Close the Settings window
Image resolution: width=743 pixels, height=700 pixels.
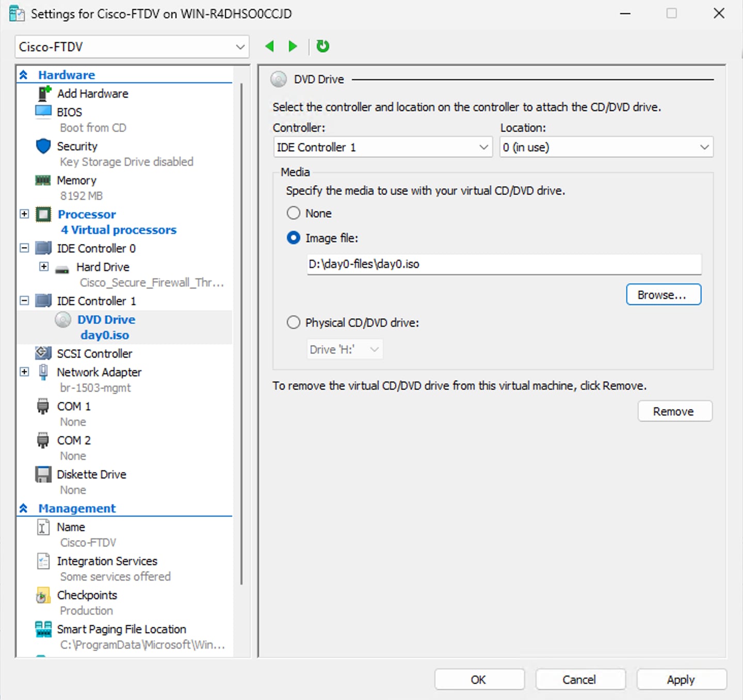pyautogui.click(x=719, y=13)
